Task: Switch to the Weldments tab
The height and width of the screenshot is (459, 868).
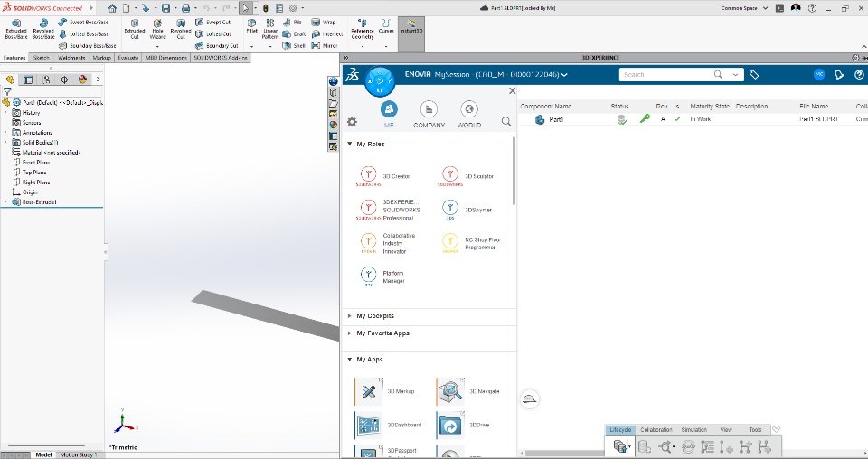Action: [71, 58]
